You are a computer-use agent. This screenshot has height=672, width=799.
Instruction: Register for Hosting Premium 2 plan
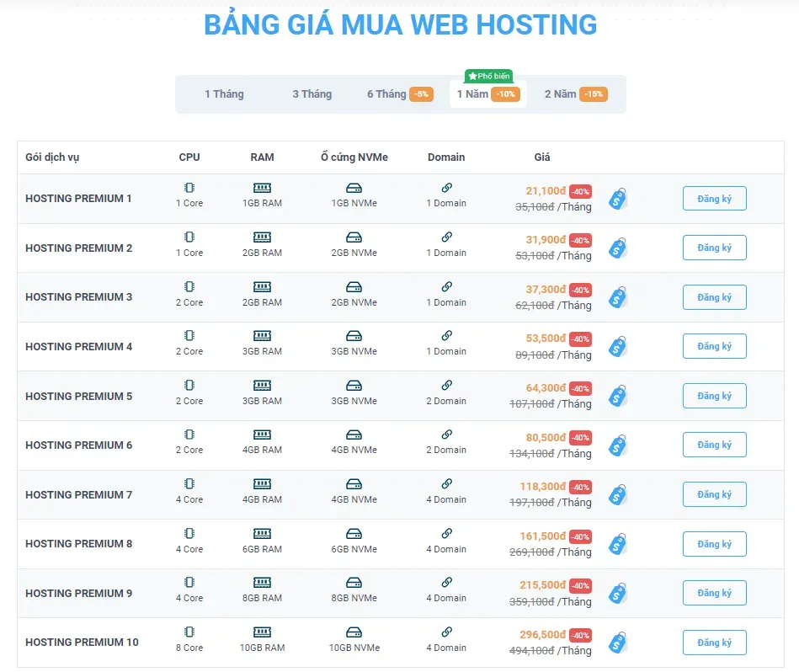715,248
